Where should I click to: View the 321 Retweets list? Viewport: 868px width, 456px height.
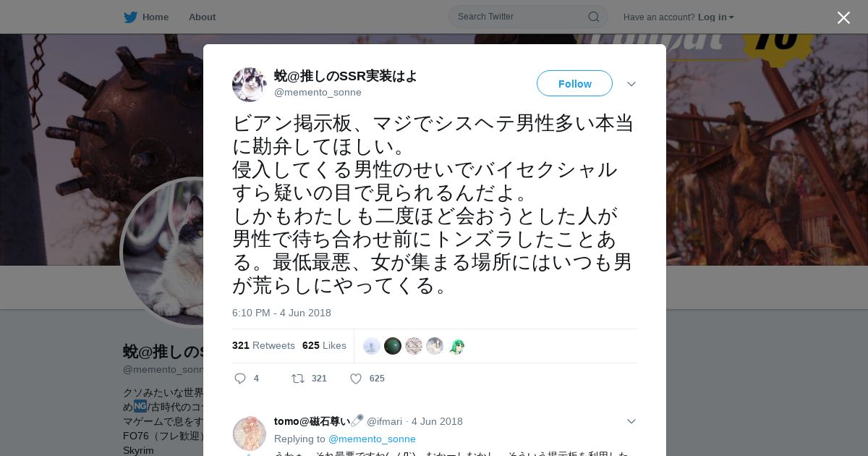tap(263, 345)
